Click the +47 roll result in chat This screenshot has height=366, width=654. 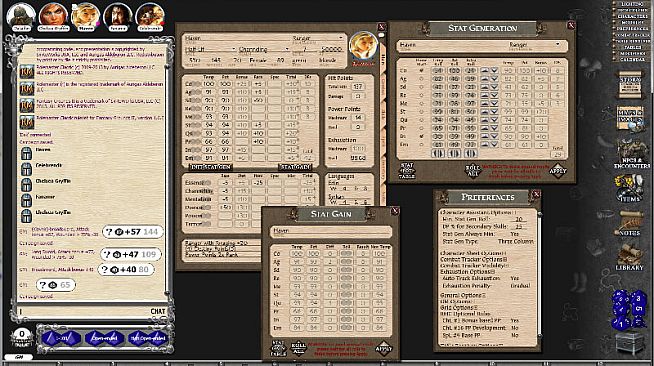coord(131,254)
